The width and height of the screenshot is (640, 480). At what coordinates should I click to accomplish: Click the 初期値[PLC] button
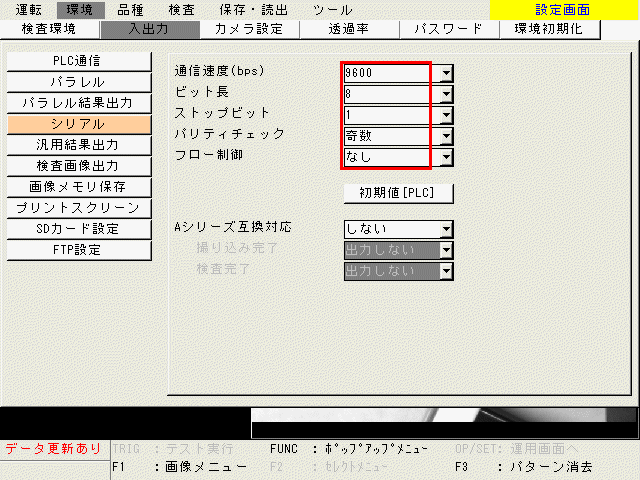pyautogui.click(x=398, y=192)
